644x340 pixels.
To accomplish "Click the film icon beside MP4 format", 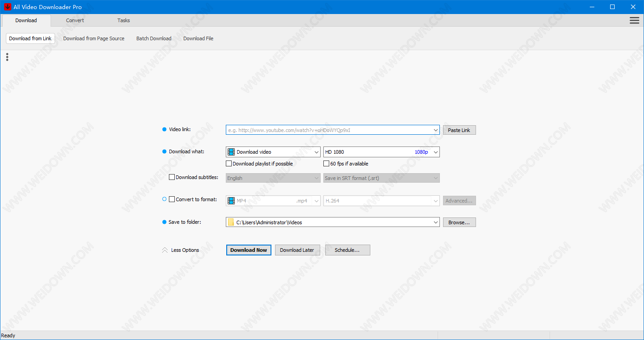I will tap(231, 201).
